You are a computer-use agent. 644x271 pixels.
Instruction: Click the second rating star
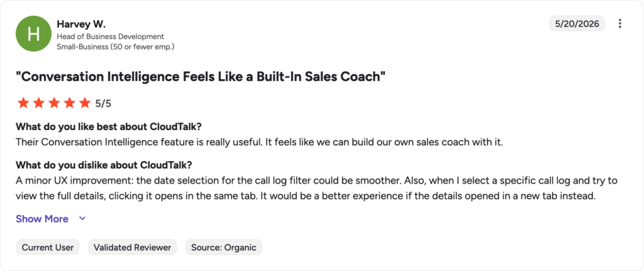[x=38, y=103]
